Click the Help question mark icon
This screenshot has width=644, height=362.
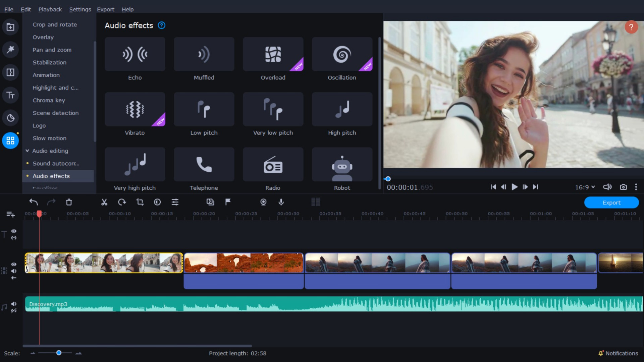tap(632, 26)
